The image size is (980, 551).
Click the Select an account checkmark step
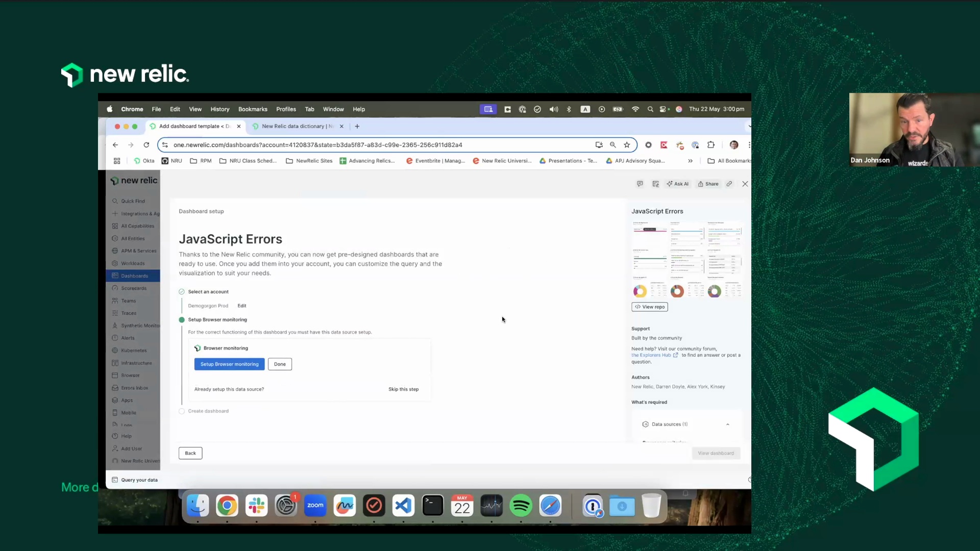tap(182, 292)
